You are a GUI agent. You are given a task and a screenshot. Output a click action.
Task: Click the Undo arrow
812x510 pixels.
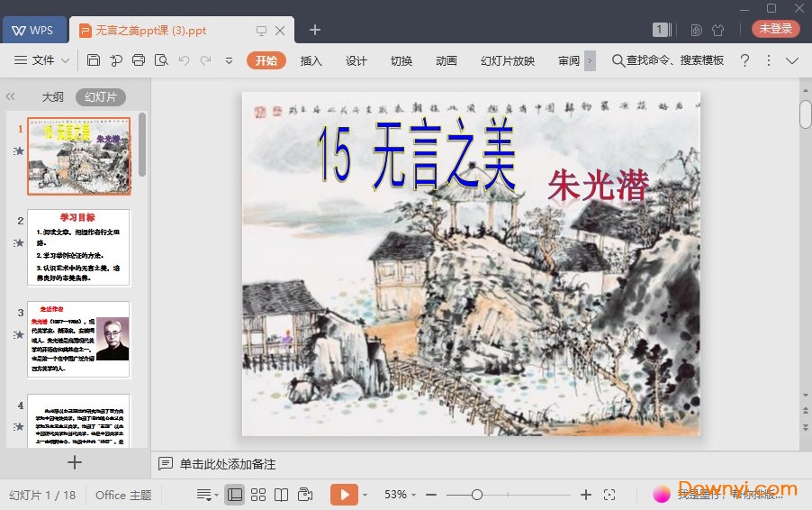click(184, 60)
